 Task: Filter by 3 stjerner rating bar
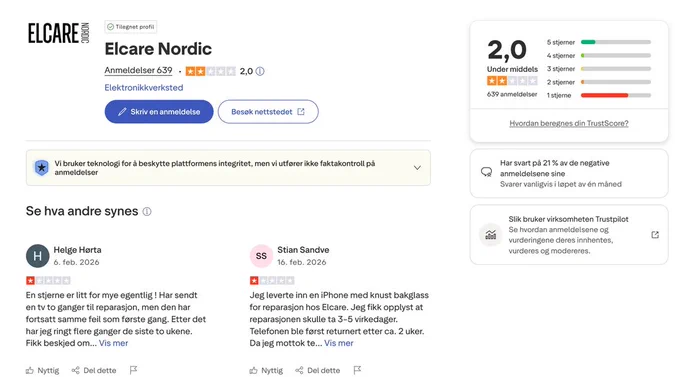(599, 69)
